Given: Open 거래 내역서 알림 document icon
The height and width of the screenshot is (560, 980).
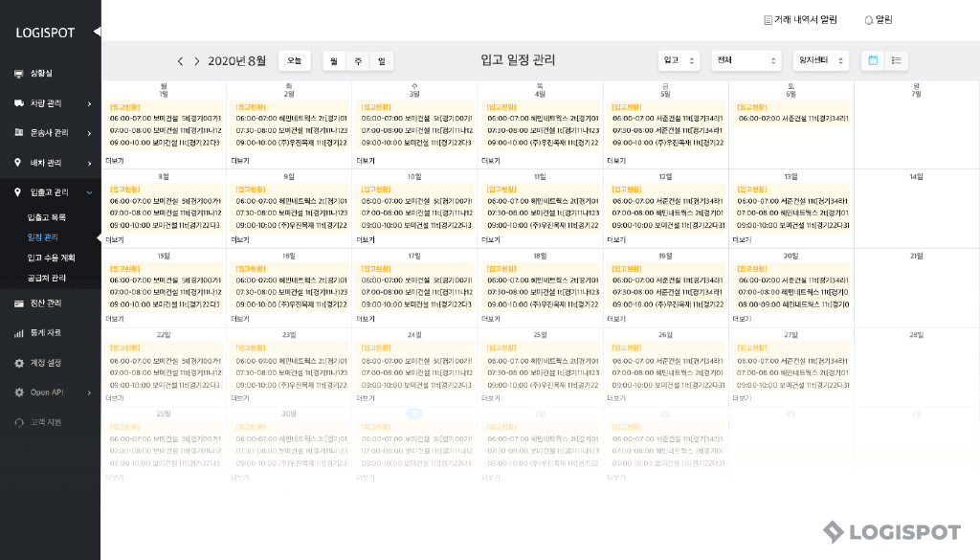Looking at the screenshot, I should point(767,19).
